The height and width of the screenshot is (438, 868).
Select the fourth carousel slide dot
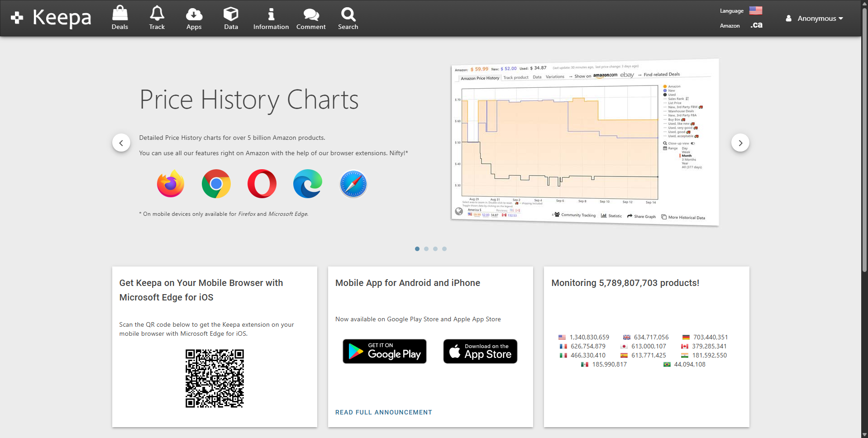coord(444,249)
